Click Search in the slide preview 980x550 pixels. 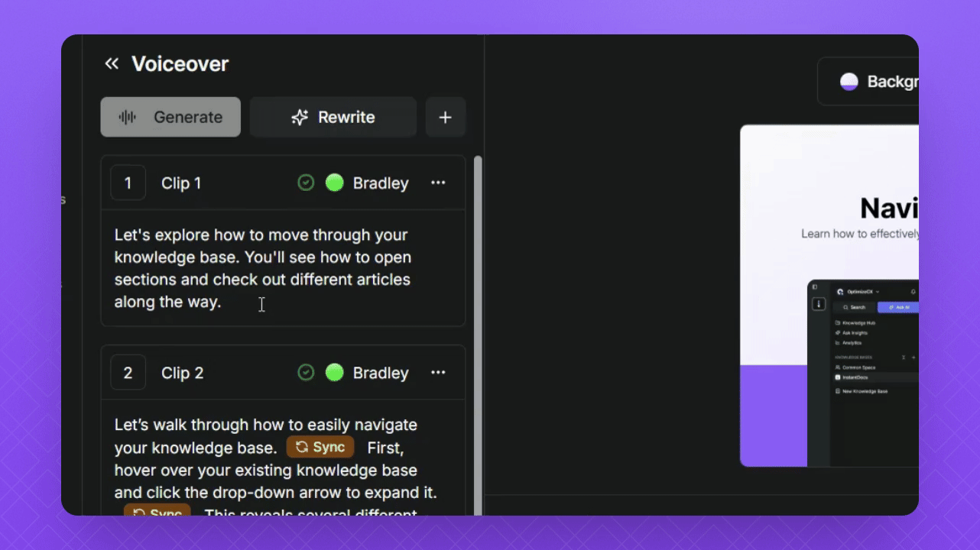point(854,307)
